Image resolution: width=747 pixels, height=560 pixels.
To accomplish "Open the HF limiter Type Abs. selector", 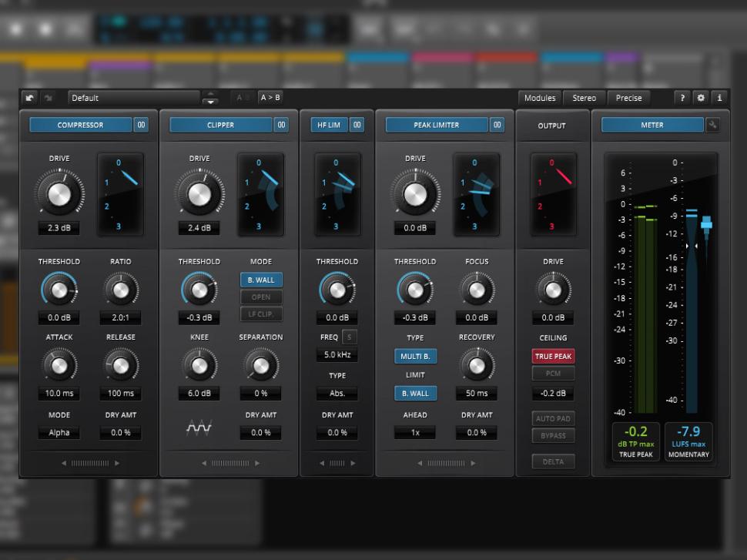I will [337, 394].
